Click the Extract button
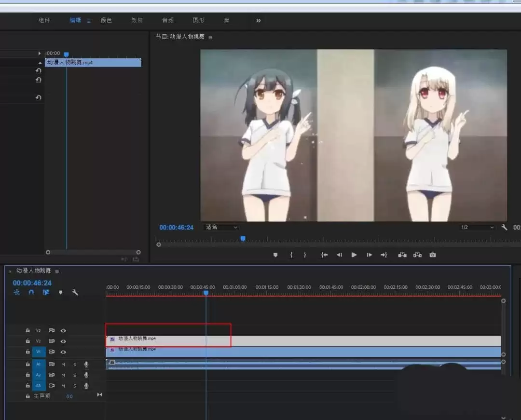Viewport: 521px width, 420px height. point(417,255)
